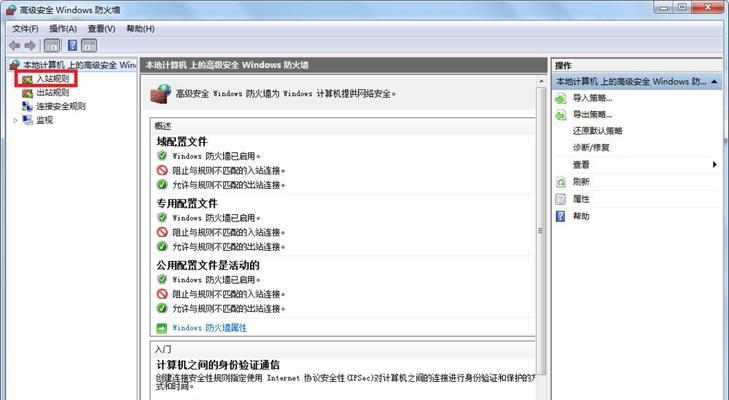Click the scroll-up arrow of center pane
This screenshot has height=400, width=729.
(x=541, y=81)
